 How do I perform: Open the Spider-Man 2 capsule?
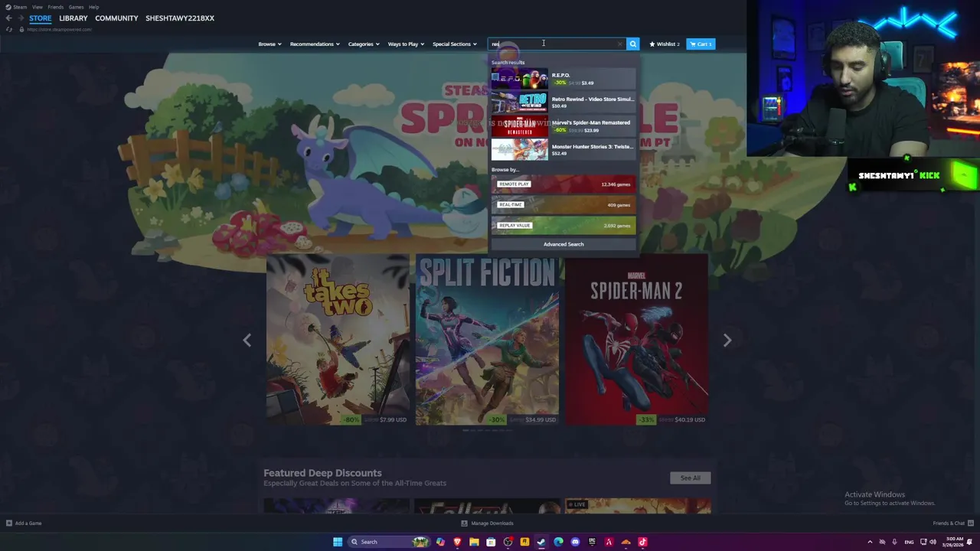(x=636, y=340)
